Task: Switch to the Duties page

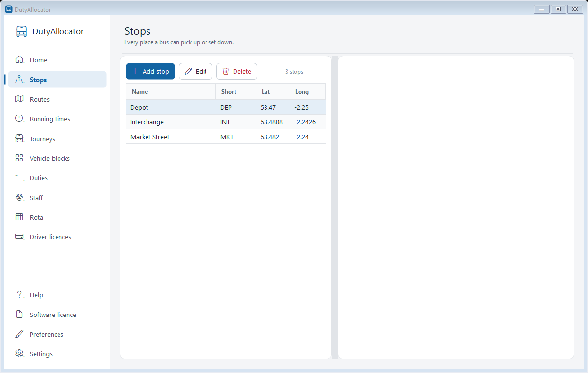Action: coord(58,178)
